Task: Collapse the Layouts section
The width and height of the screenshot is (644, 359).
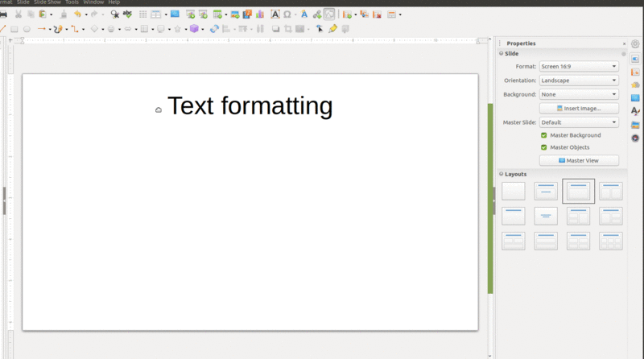Action: tap(501, 174)
